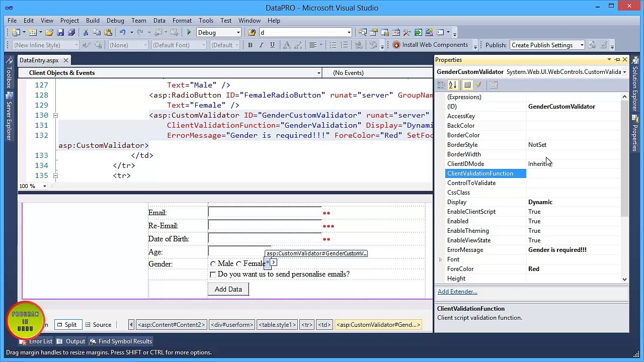Click the Install Web Components icon
Image resolution: width=644 pixels, height=362 pixels.
click(396, 45)
